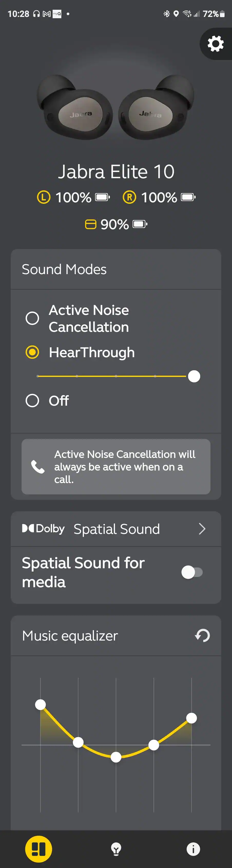This screenshot has height=868, width=232.
Task: Click the middle equalizer band point
Action: [116, 757]
